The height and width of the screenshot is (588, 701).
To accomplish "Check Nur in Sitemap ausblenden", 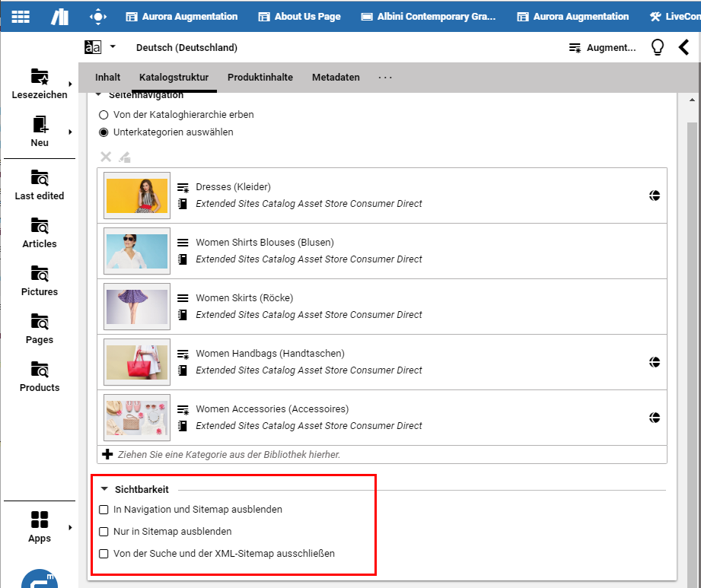I will (x=104, y=532).
